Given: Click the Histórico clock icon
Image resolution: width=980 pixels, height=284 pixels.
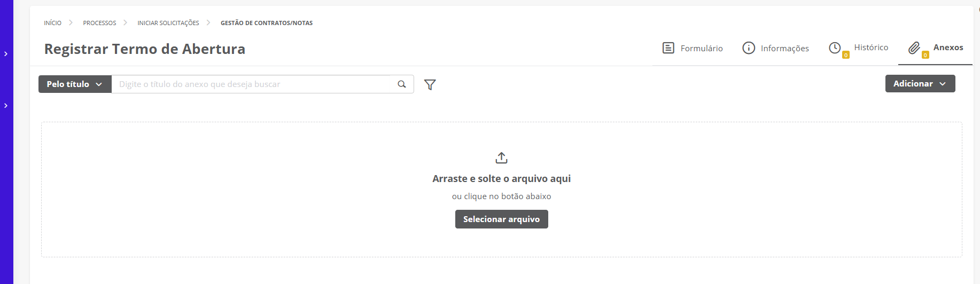Looking at the screenshot, I should click(x=835, y=48).
